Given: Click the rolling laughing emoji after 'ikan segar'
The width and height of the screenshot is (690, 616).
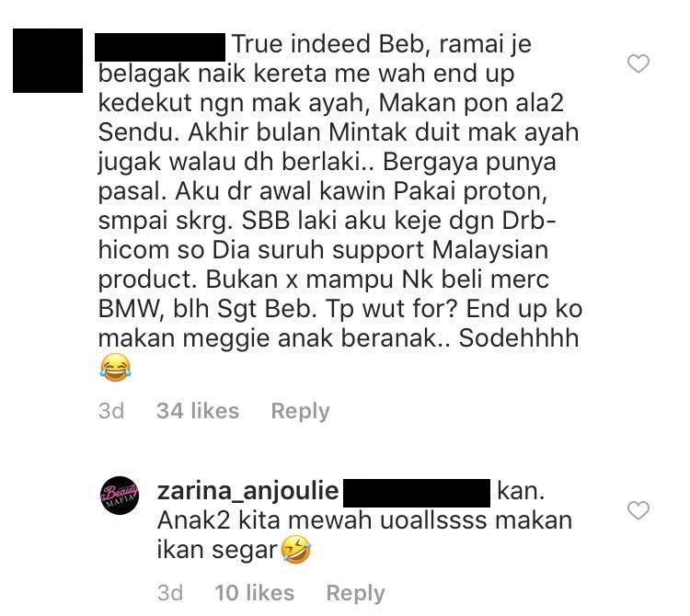Looking at the screenshot, I should pyautogui.click(x=296, y=550).
